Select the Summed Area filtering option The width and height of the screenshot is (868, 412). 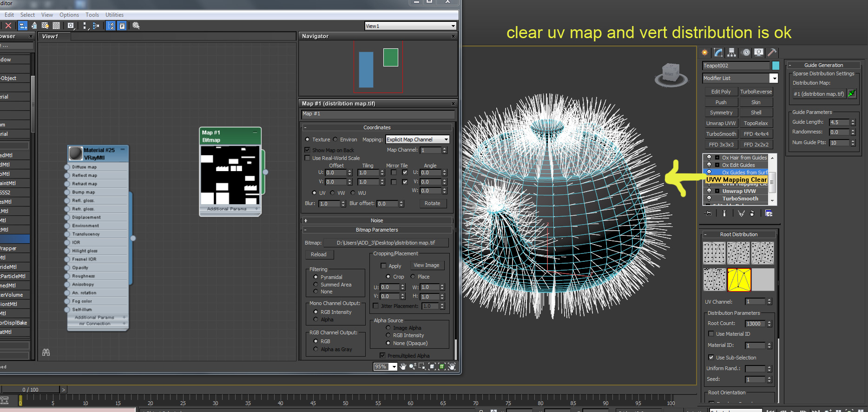[316, 285]
